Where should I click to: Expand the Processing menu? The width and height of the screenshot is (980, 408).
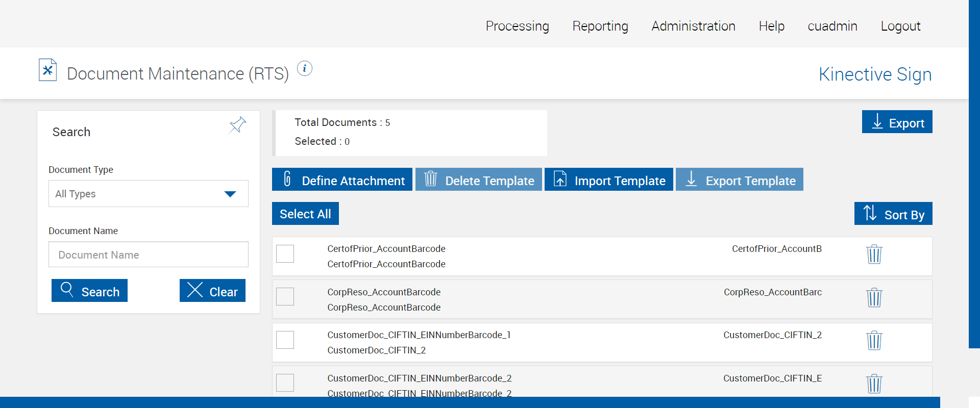click(x=517, y=26)
